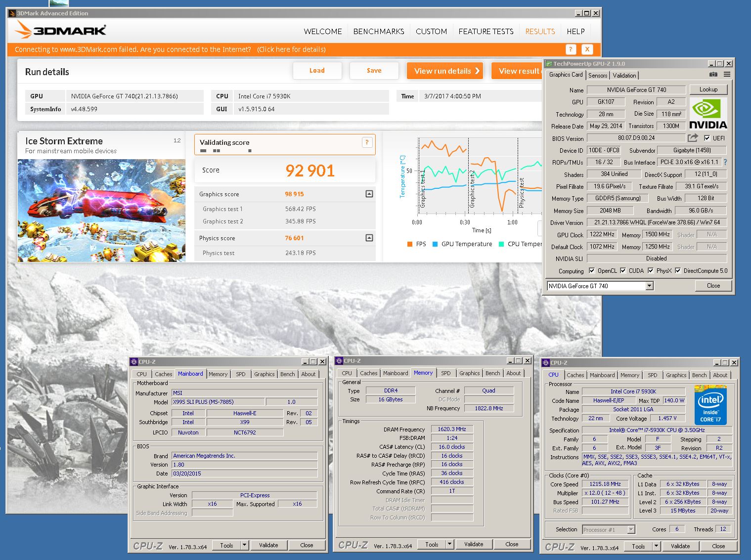Click the CPU-Z Mainboard window title icon
Viewport: 751px width, 560px height.
133,362
